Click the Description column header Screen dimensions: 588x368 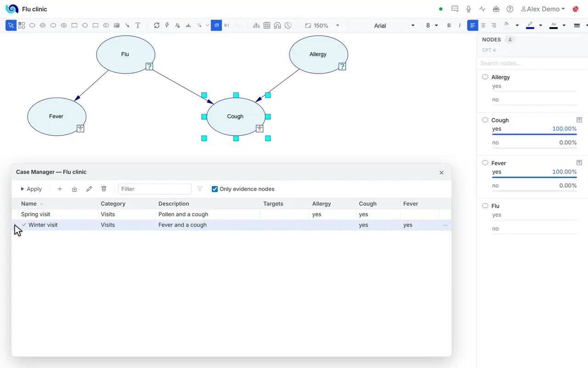174,204
